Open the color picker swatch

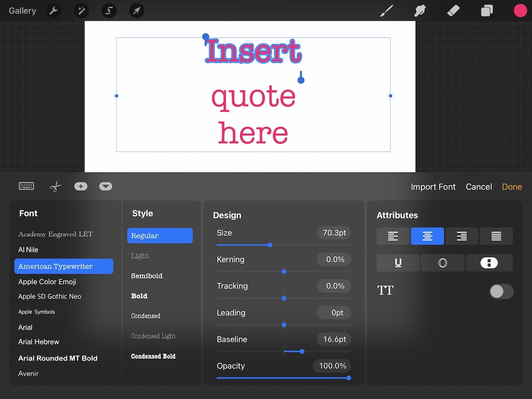pyautogui.click(x=520, y=10)
